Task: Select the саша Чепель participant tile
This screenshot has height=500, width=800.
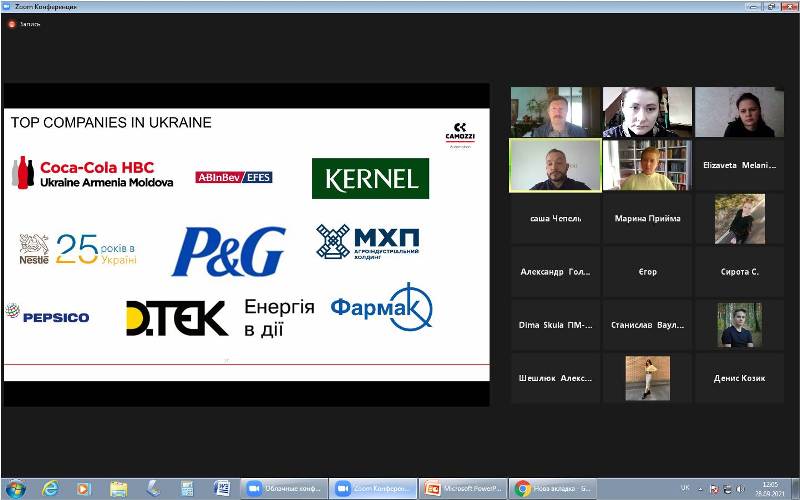Action: click(556, 218)
